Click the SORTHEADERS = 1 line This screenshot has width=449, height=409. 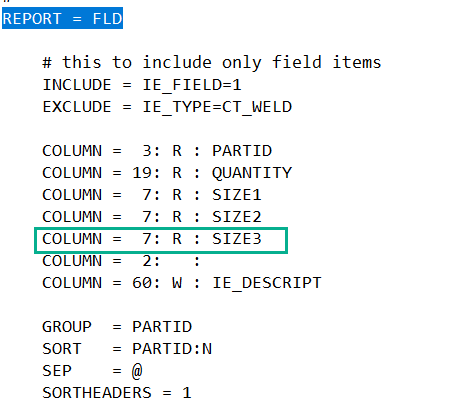[x=117, y=393]
